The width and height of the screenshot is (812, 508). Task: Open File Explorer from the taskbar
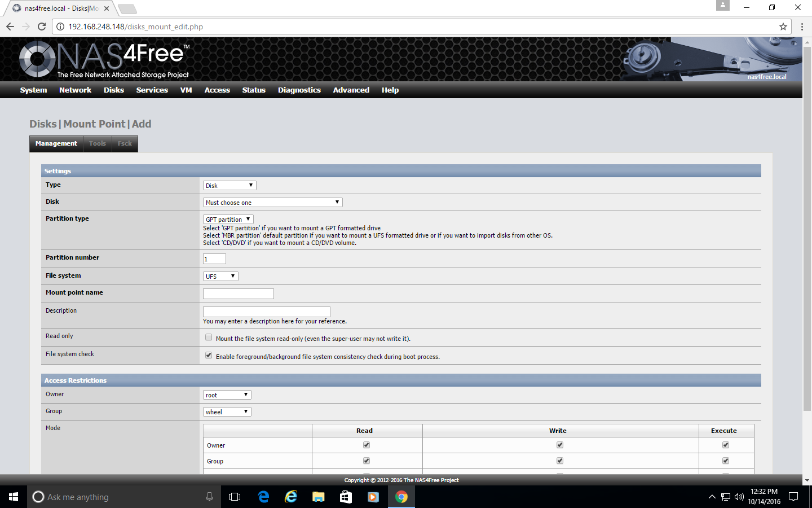click(319, 497)
